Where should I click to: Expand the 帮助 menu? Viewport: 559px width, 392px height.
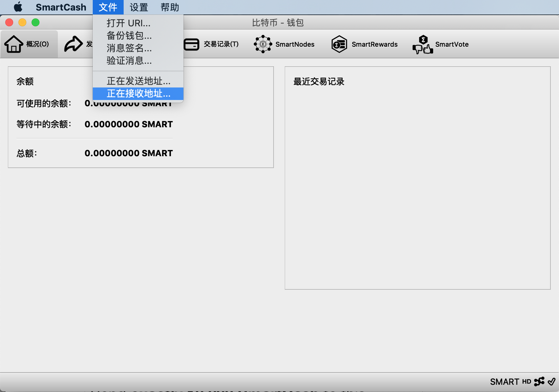point(170,7)
